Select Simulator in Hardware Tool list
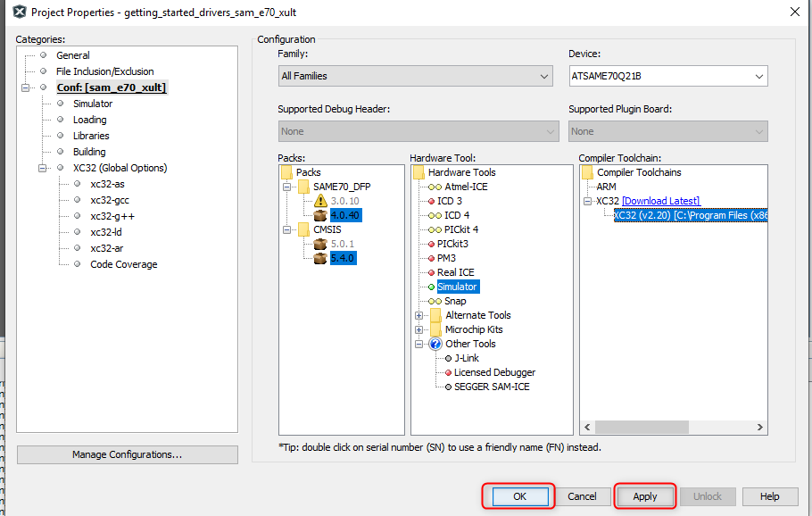 click(x=457, y=287)
